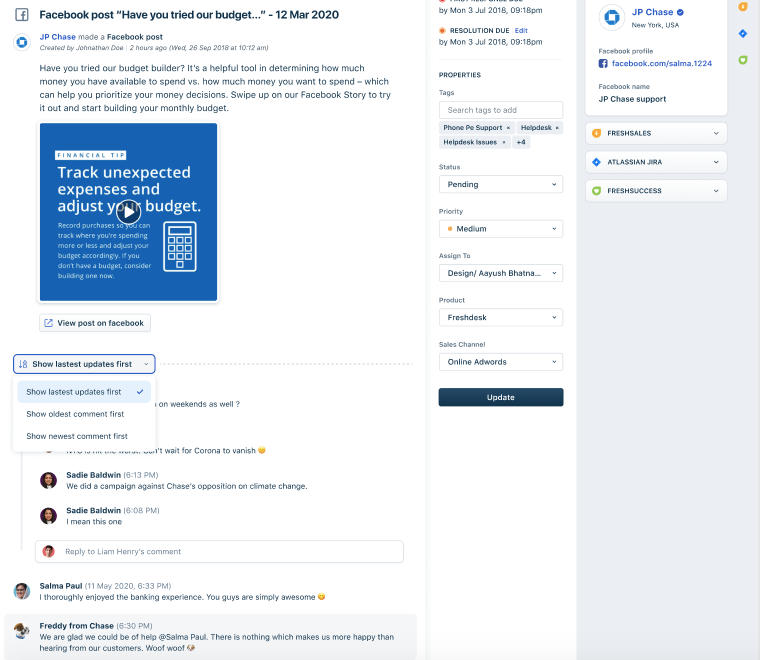Open the Sales Channel dropdown Online Adwords

(x=501, y=362)
